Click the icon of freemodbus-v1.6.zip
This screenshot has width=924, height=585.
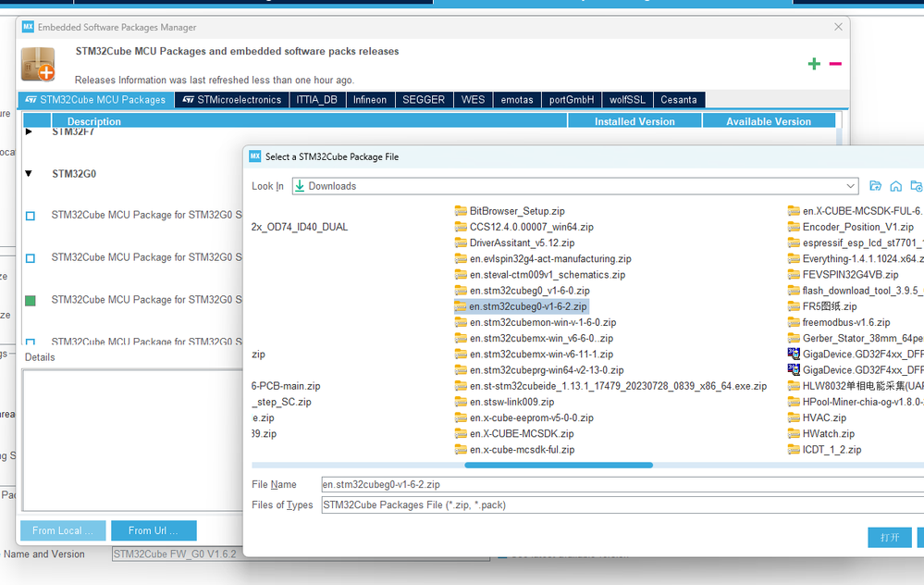point(794,322)
